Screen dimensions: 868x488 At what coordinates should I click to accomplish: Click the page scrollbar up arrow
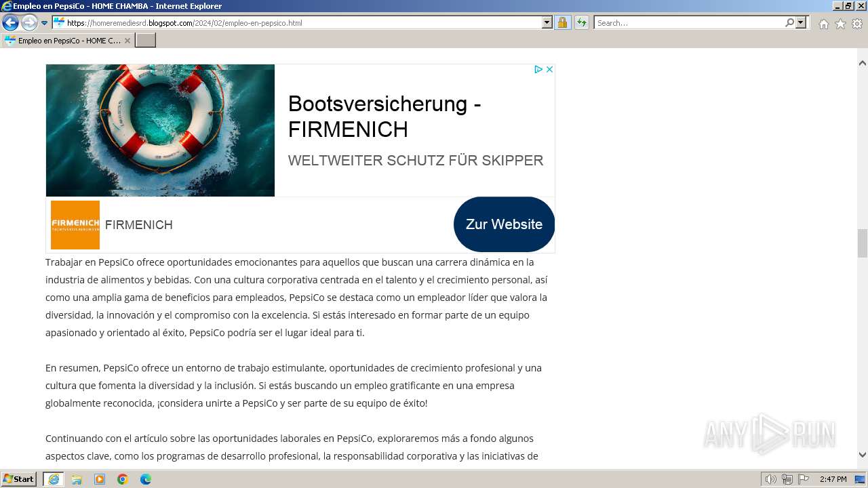coord(863,63)
